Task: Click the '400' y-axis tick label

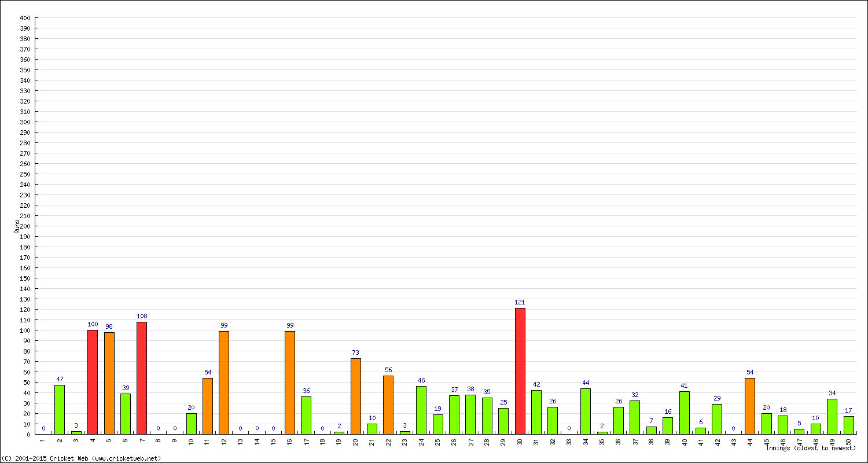Action: (x=25, y=18)
